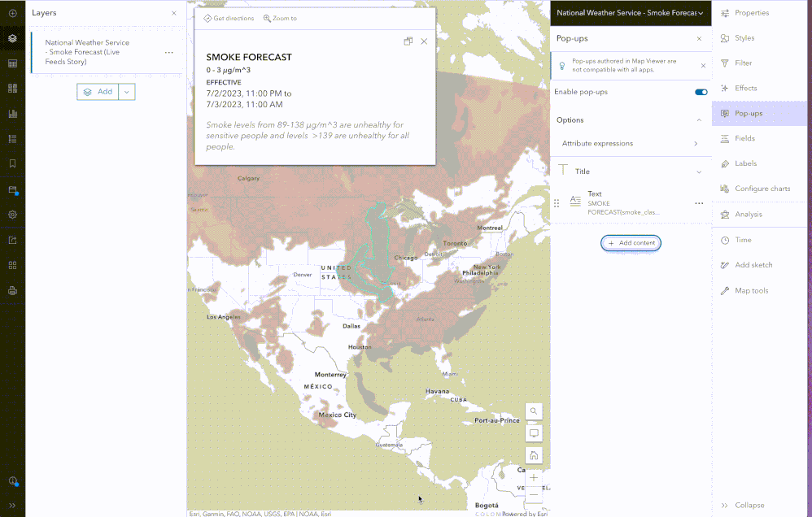Click the Add layer button
Screen dimensions: 812x517
[98, 92]
